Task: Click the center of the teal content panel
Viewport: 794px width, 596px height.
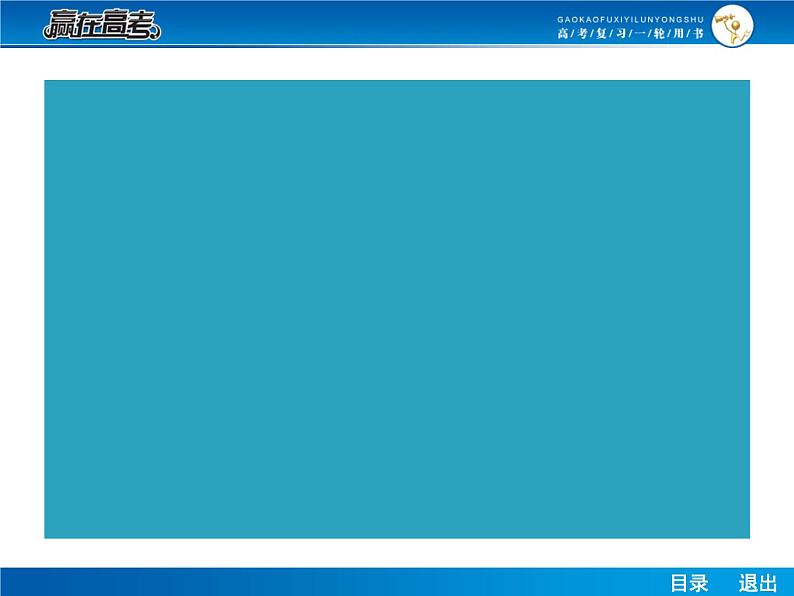Action: [x=397, y=309]
